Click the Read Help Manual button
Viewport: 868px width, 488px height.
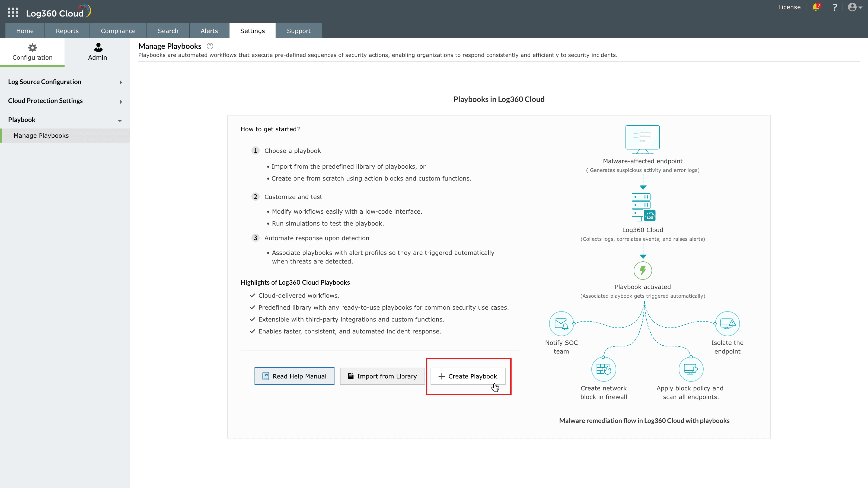pos(294,376)
